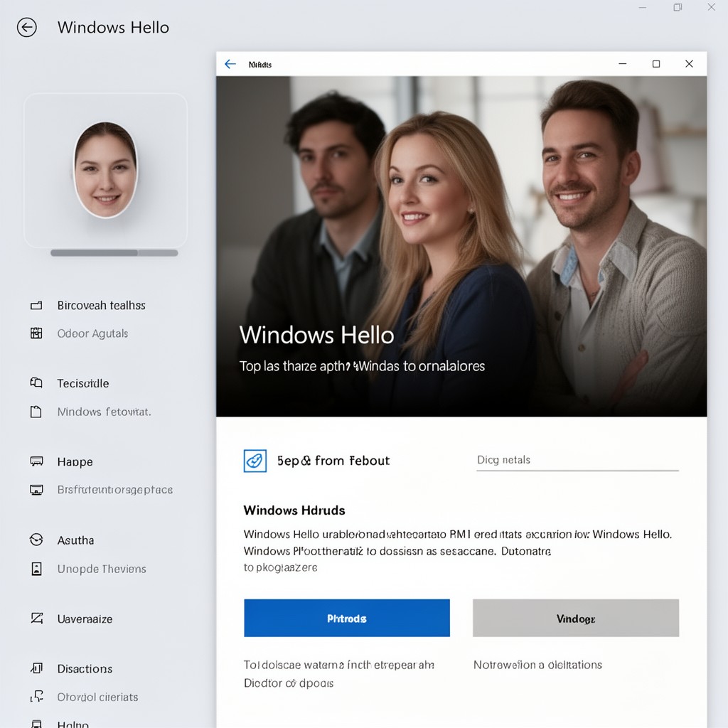Screen dimensions: 728x728
Task: Open Brsfruteintrorsgeptace in the sidebar
Action: [x=114, y=490]
